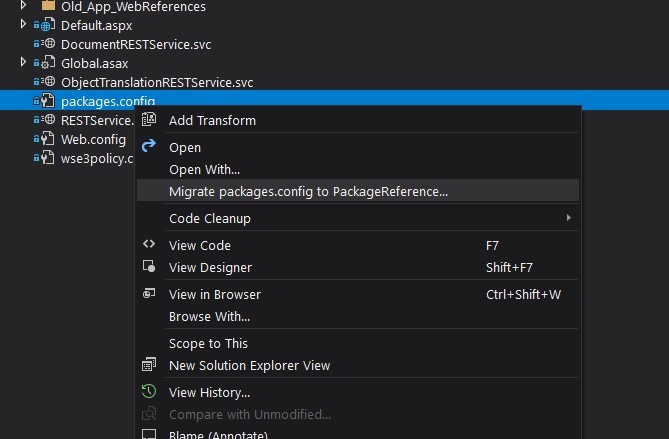Click the New Solution Explorer View icon
Screen dimensions: 669x439
[x=149, y=364]
